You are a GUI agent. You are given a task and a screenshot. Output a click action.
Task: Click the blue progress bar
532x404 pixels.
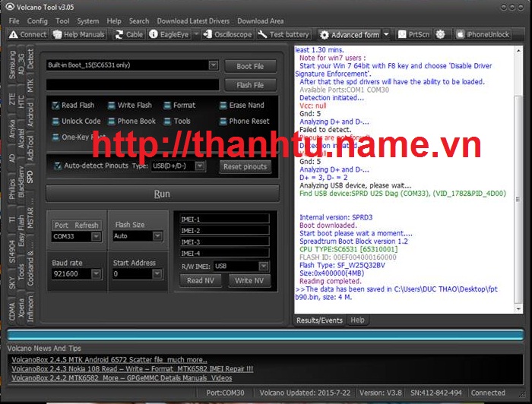(265, 335)
